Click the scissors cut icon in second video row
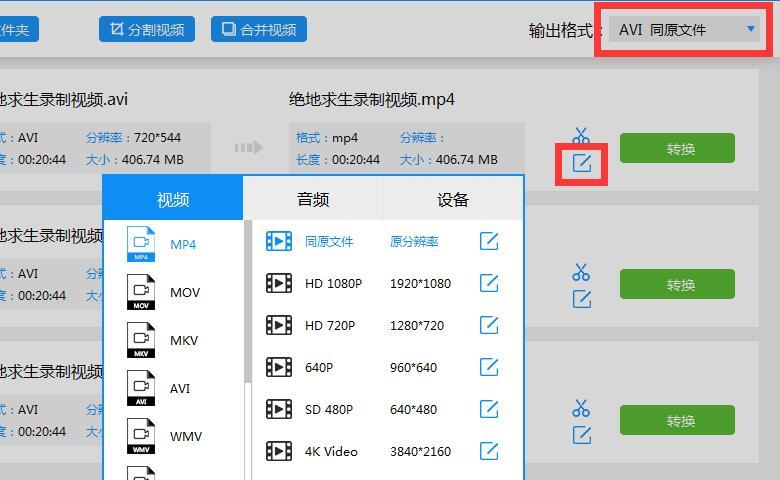The image size is (780, 480). [581, 272]
